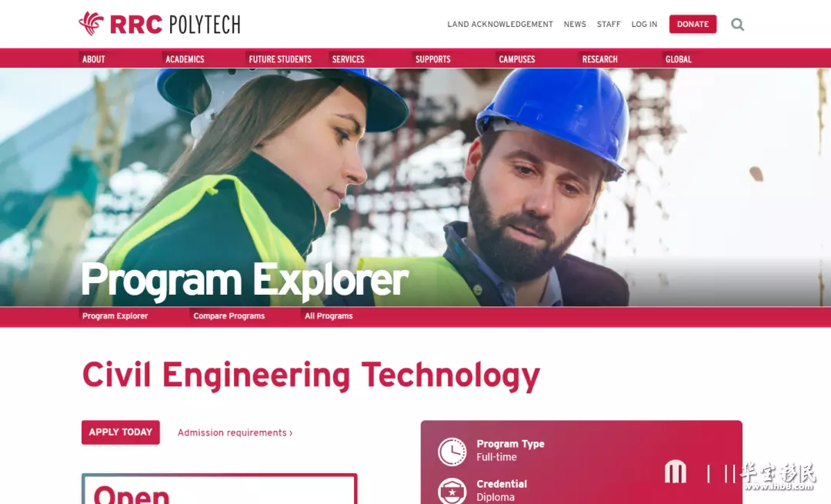This screenshot has width=831, height=504.
Task: Click the Program Type clock icon
Action: pos(452,452)
